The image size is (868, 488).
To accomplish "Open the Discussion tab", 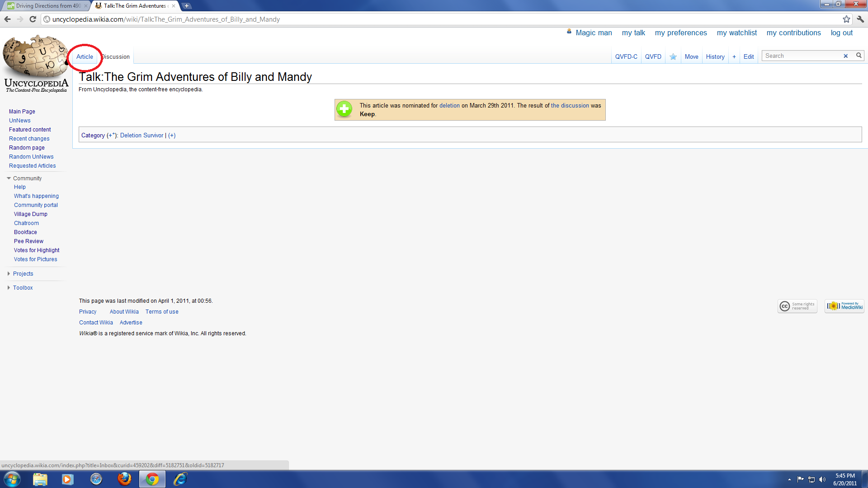I will click(x=116, y=56).
